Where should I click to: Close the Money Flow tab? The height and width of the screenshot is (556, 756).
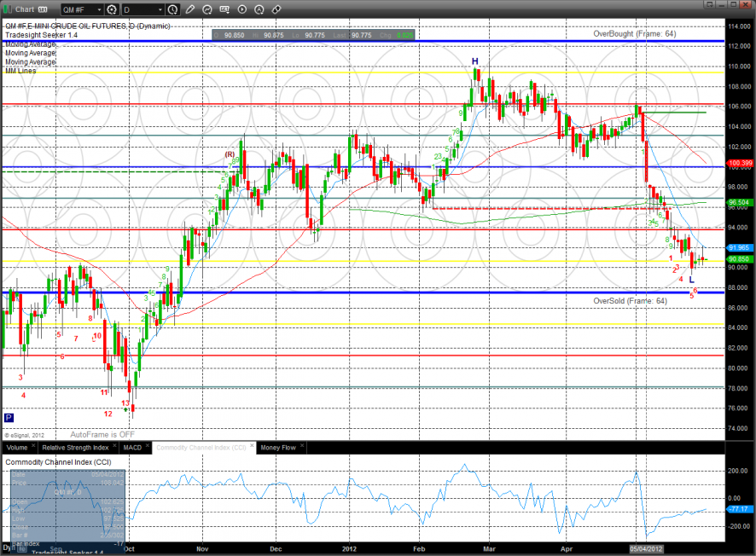tap(303, 447)
